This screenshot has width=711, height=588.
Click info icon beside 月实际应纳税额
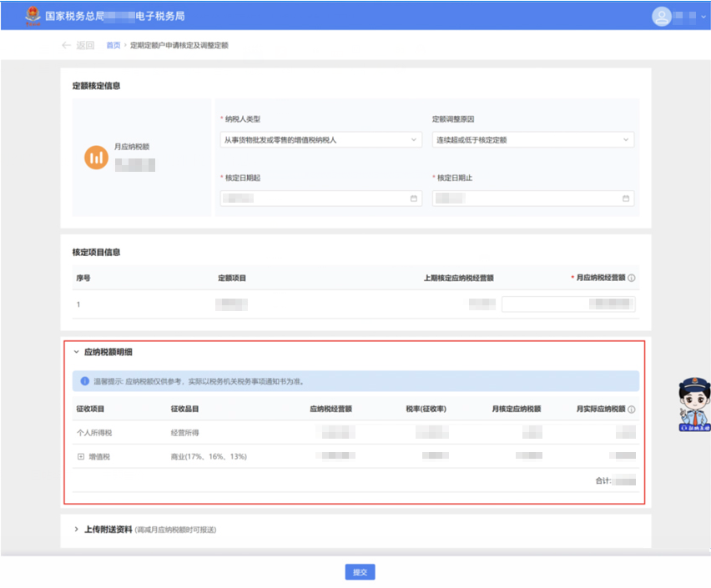[x=632, y=410]
